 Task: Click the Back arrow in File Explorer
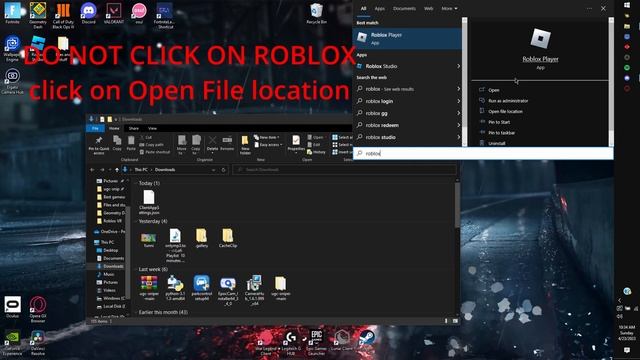(x=92, y=170)
